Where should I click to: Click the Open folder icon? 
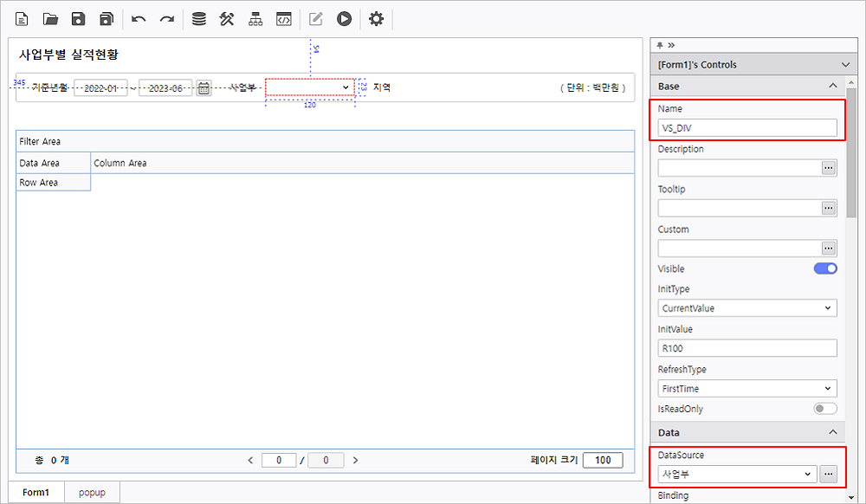coord(50,18)
